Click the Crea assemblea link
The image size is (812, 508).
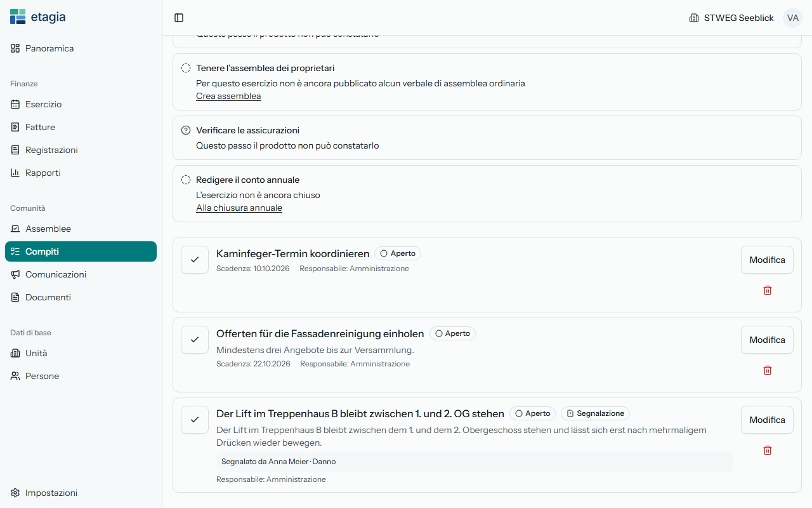228,96
